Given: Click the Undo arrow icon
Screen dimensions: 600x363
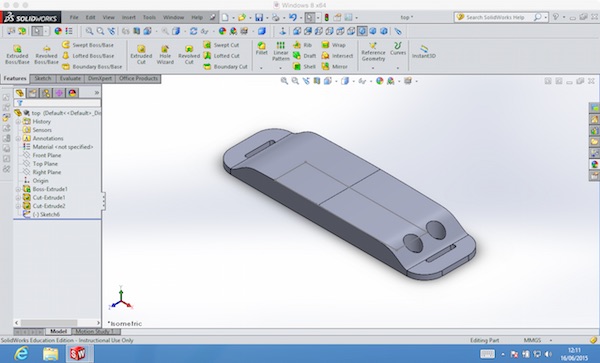Looking at the screenshot, I should 293,17.
